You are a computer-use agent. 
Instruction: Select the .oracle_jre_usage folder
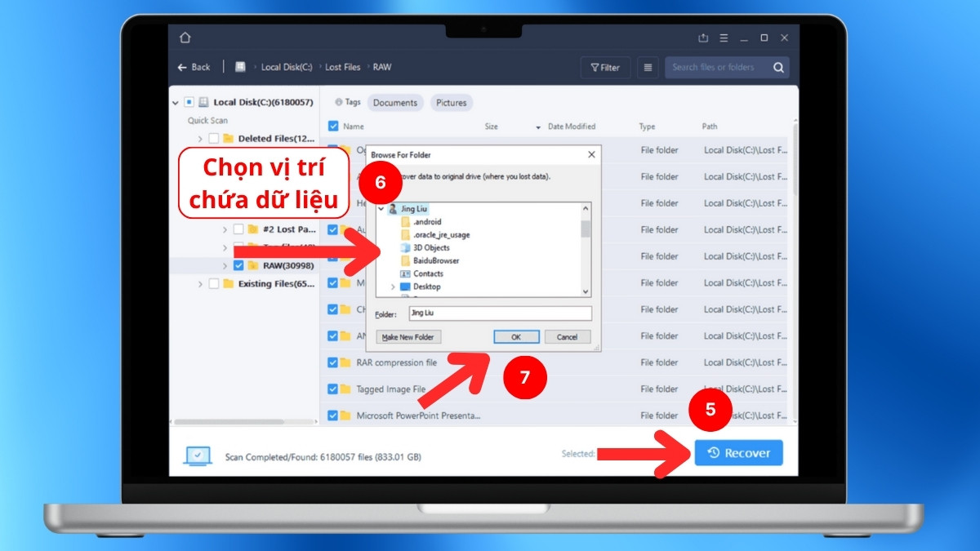(x=441, y=235)
